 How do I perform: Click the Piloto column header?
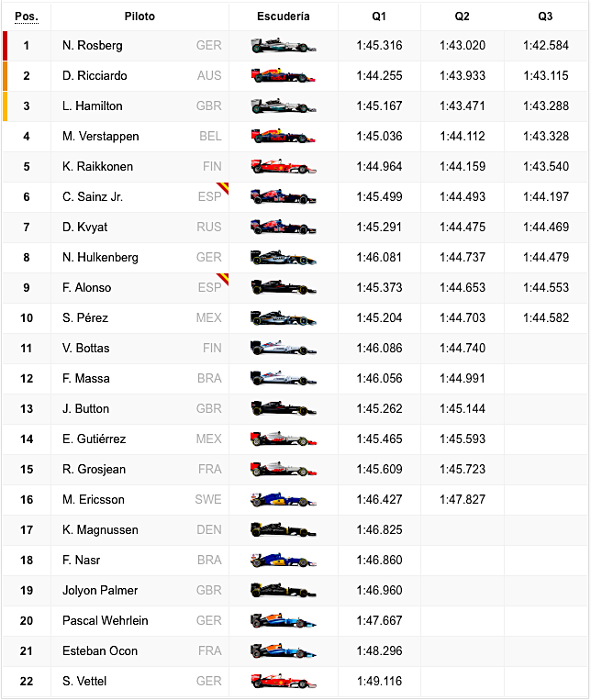[x=139, y=17]
